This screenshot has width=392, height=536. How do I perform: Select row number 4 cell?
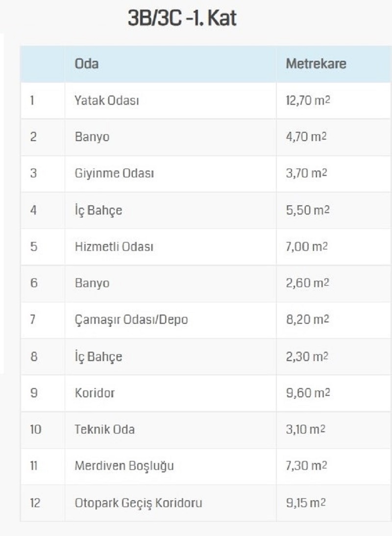point(42,210)
